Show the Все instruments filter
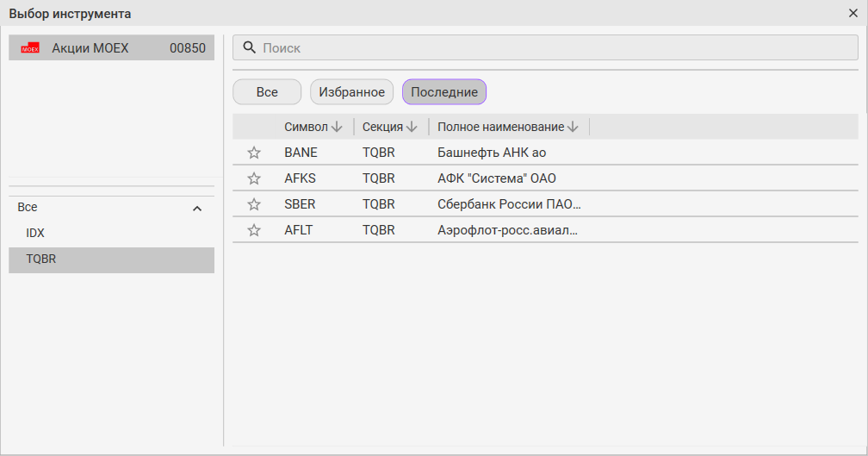The width and height of the screenshot is (868, 456). 267,92
